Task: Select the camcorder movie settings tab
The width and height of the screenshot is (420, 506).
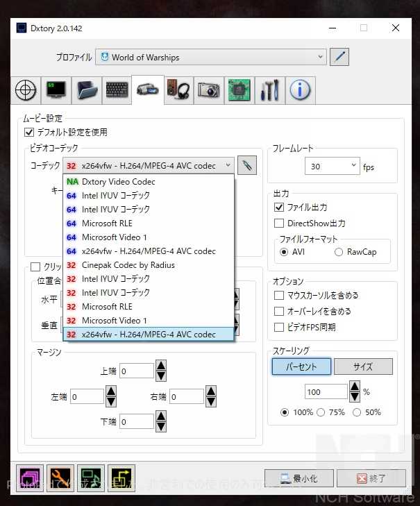Action: click(x=148, y=90)
